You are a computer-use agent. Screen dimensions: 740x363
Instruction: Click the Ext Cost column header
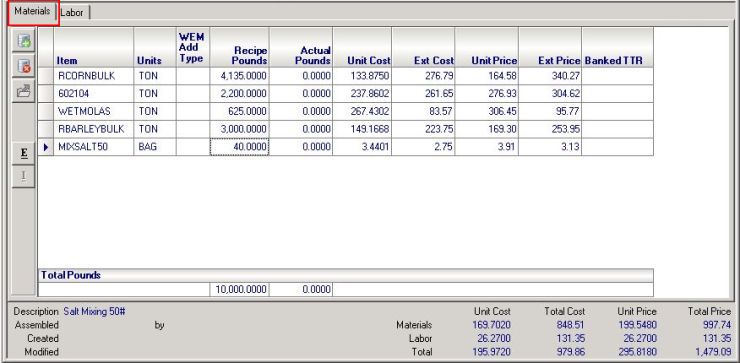[x=423, y=47]
